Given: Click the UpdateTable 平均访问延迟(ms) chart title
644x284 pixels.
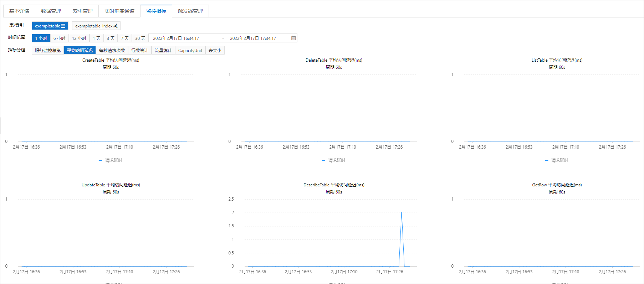Looking at the screenshot, I should (111, 185).
